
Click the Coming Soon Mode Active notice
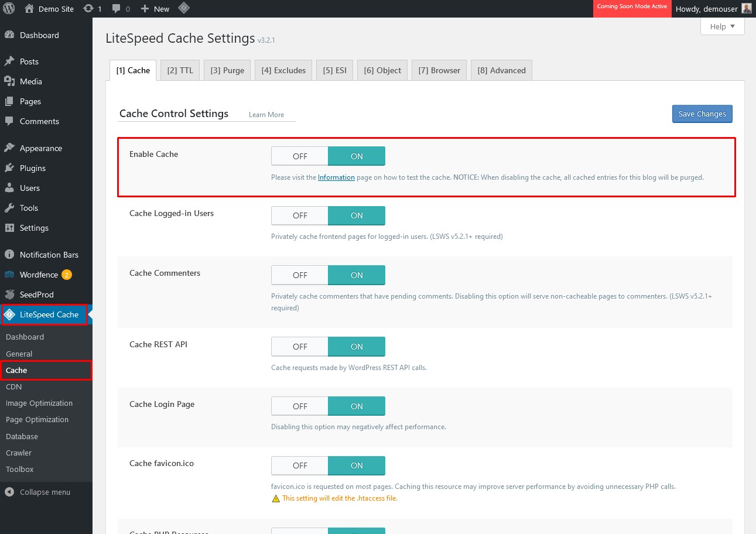click(x=632, y=9)
